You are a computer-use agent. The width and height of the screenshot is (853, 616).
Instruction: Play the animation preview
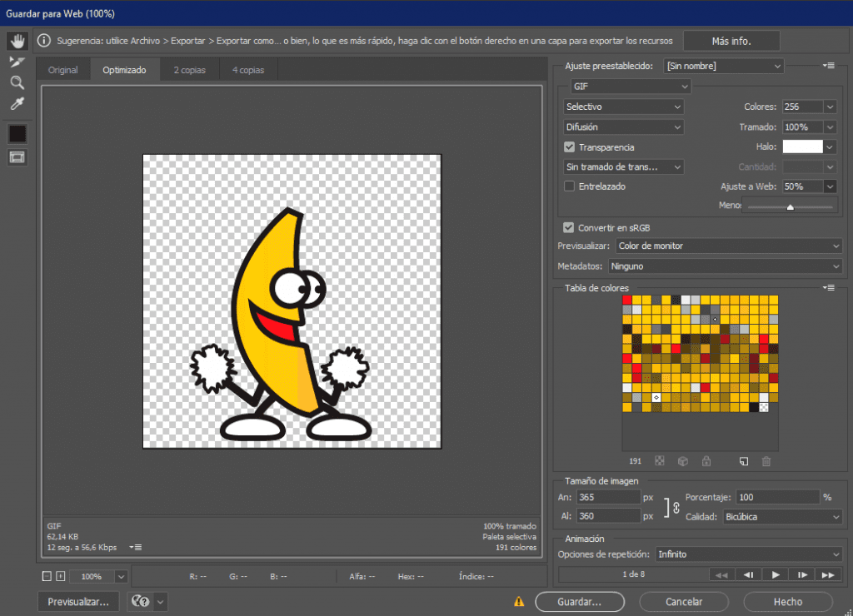click(775, 574)
